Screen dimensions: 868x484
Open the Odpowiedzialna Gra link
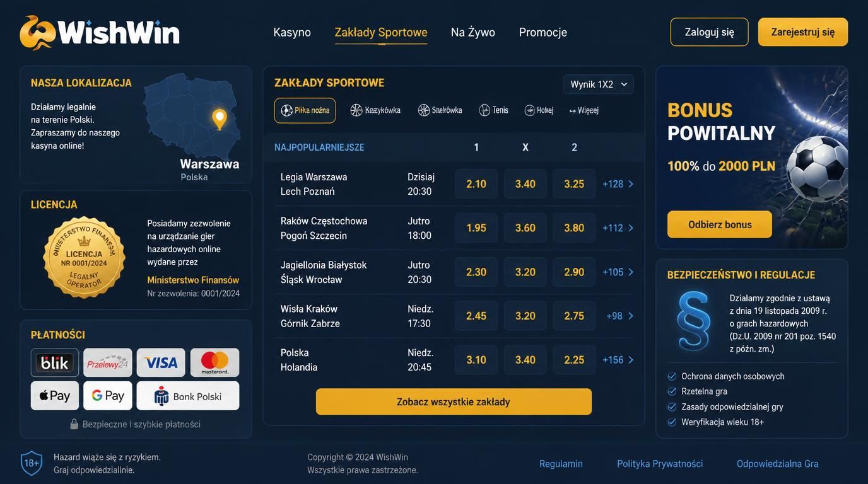[x=778, y=464]
